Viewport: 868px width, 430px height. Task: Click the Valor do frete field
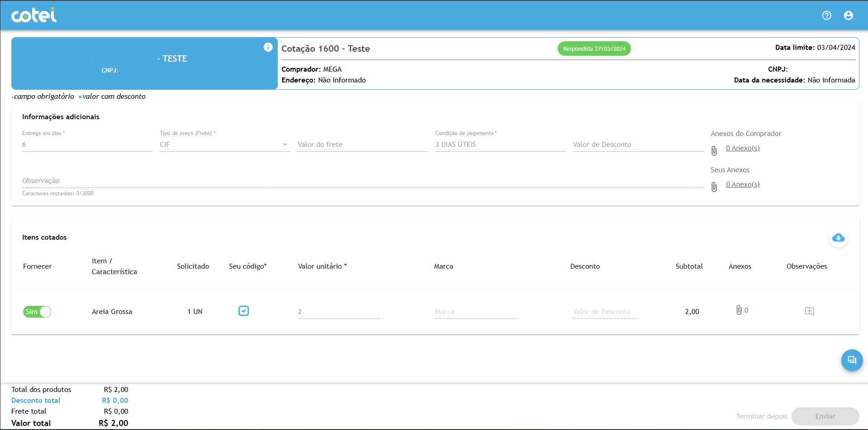[363, 145]
